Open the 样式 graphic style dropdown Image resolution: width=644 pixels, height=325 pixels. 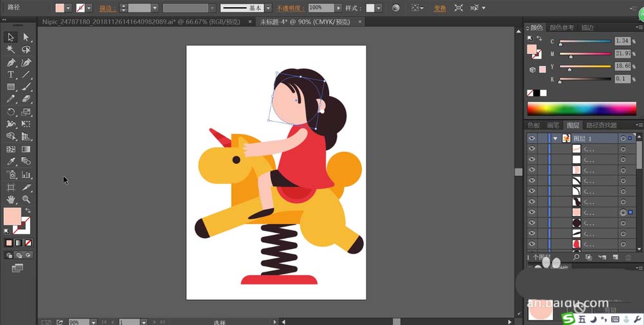[x=379, y=8]
